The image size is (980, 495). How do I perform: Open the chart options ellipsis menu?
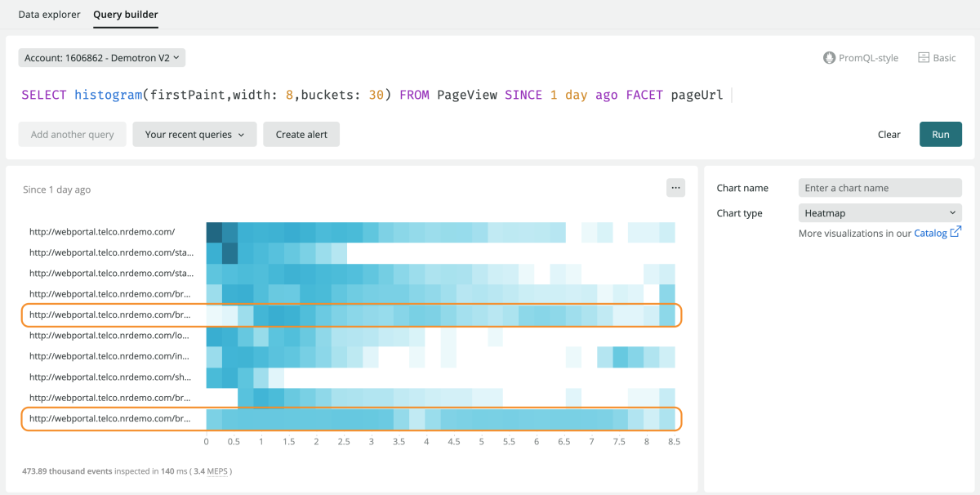pyautogui.click(x=675, y=188)
